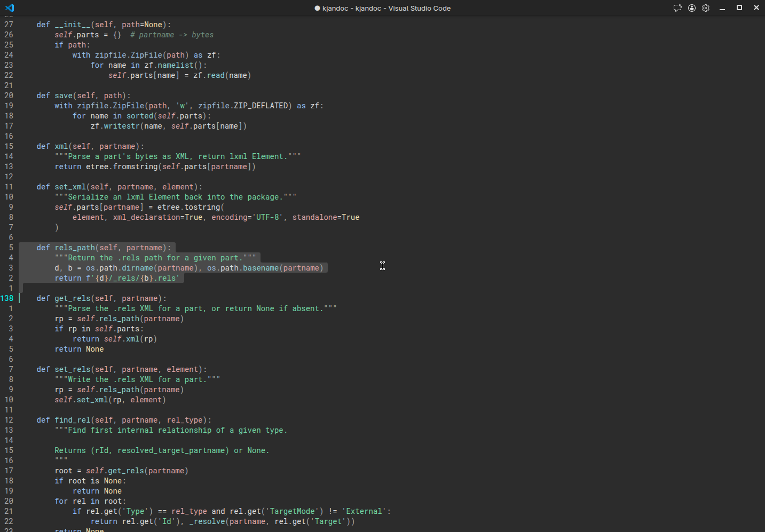Click 'with zipfile.ZipFile(path) as zf:' line

(x=146, y=55)
